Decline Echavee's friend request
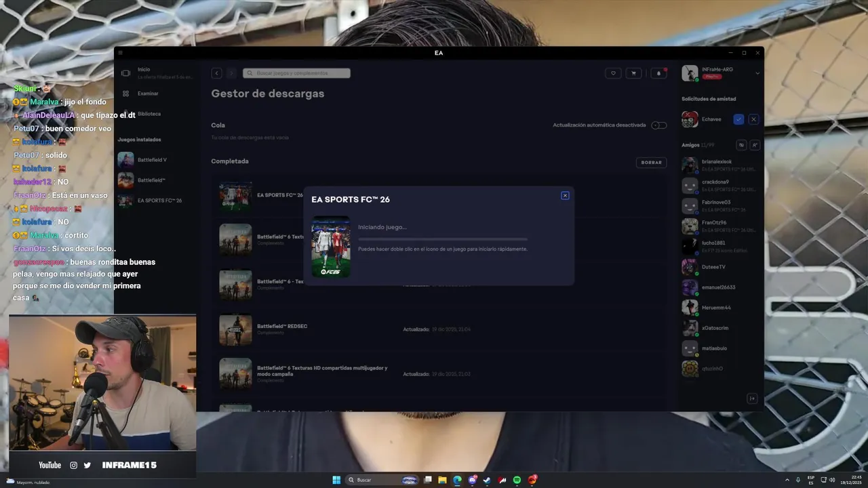Image resolution: width=868 pixels, height=488 pixels. tap(753, 119)
